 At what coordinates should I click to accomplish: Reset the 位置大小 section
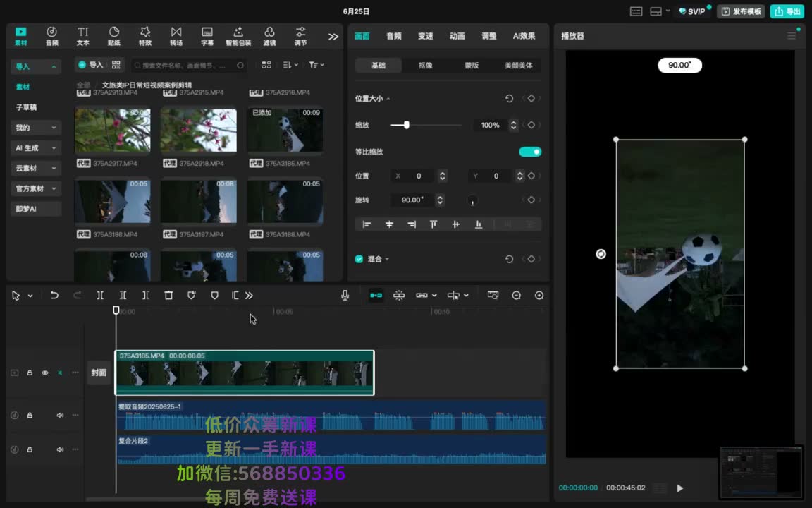click(x=509, y=99)
